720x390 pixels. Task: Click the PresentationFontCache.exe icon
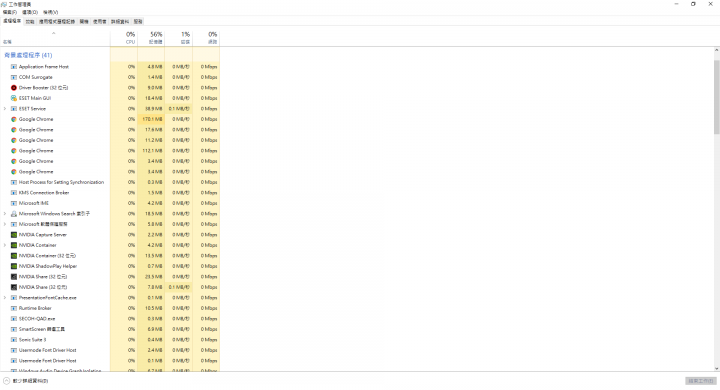(x=14, y=298)
